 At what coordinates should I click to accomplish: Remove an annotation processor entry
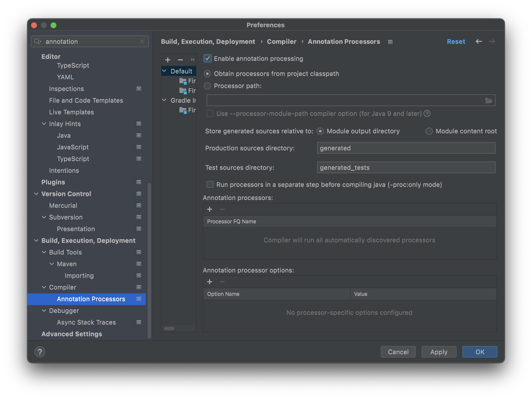(222, 209)
